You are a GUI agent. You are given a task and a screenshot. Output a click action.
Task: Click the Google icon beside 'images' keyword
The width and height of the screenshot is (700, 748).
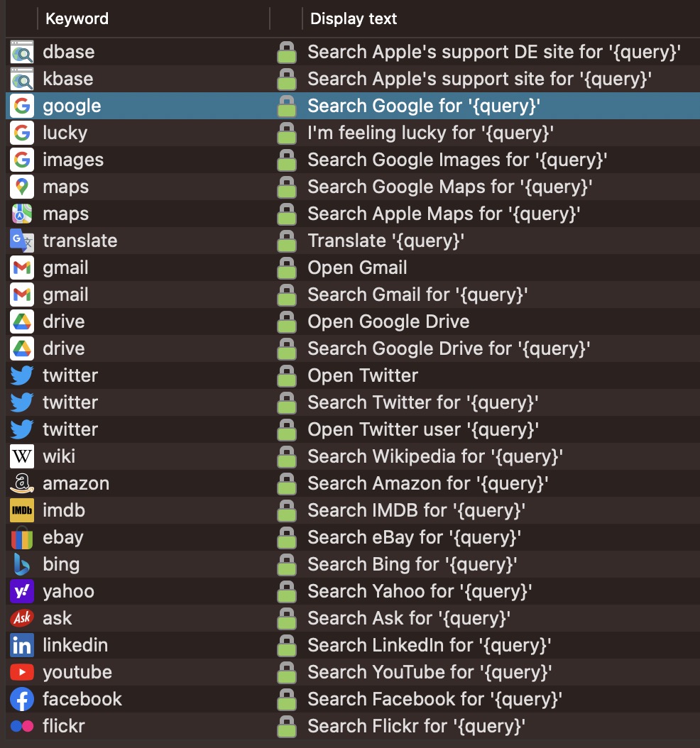click(x=22, y=160)
